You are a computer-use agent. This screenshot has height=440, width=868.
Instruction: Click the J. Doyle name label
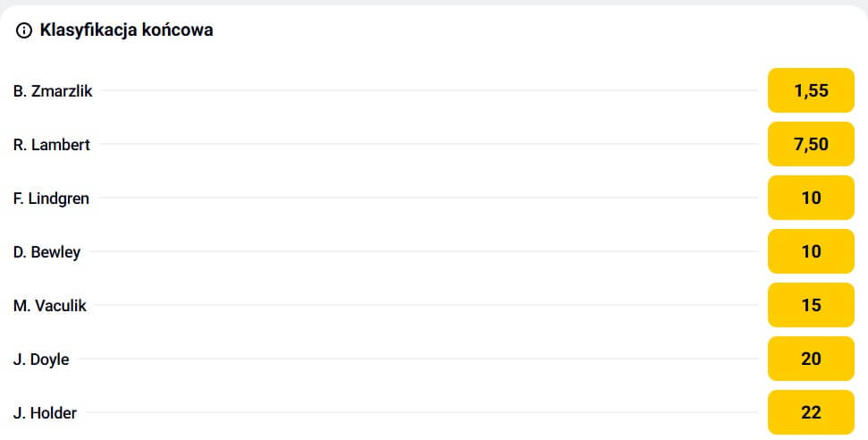pyautogui.click(x=41, y=360)
